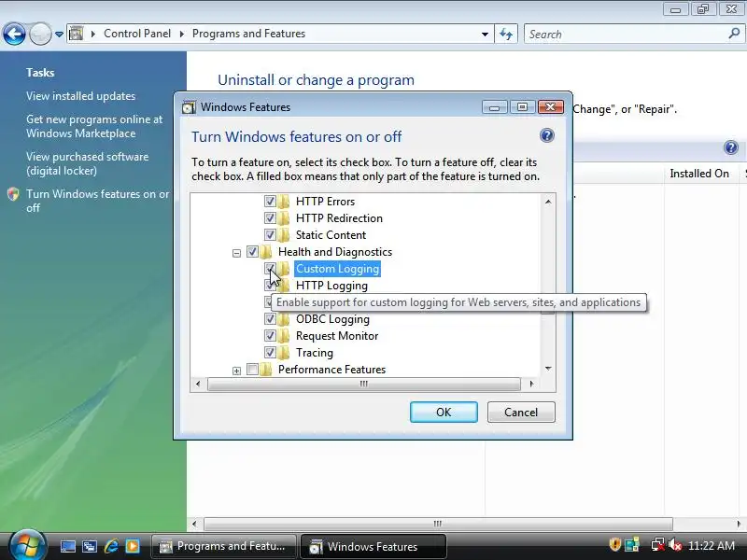Expand the Performance Features tree node

(x=236, y=371)
